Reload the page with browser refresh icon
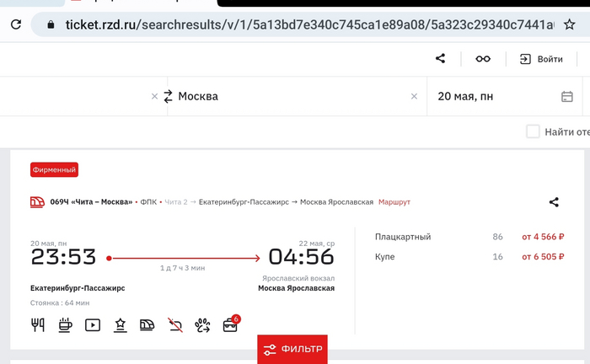This screenshot has height=364, width=590. point(16,24)
